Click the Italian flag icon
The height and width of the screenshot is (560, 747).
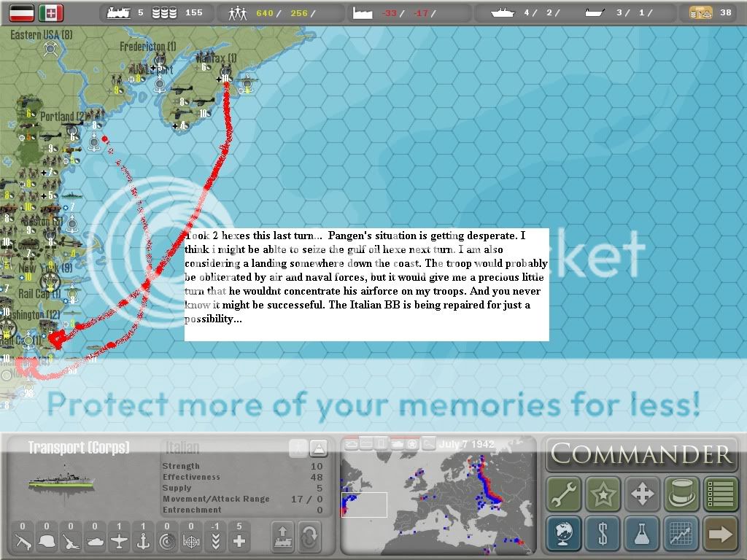tap(51, 13)
